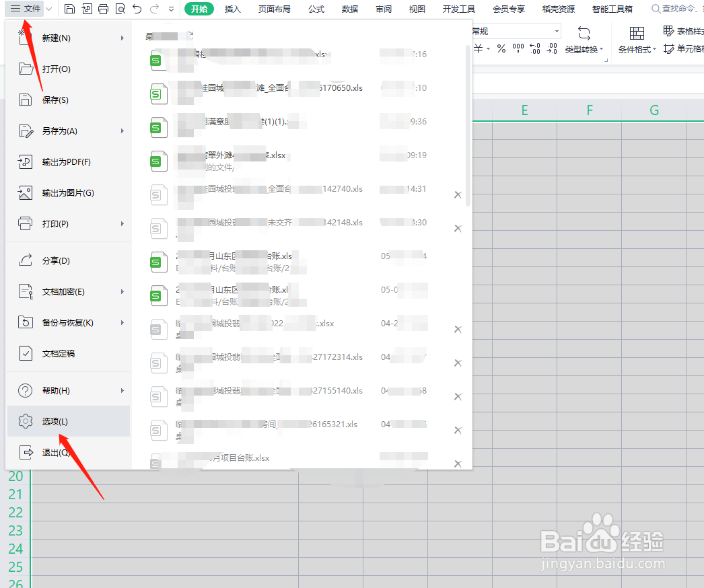This screenshot has width=704, height=588.
Task: Open the 条件格式 dropdown
Action: click(637, 40)
